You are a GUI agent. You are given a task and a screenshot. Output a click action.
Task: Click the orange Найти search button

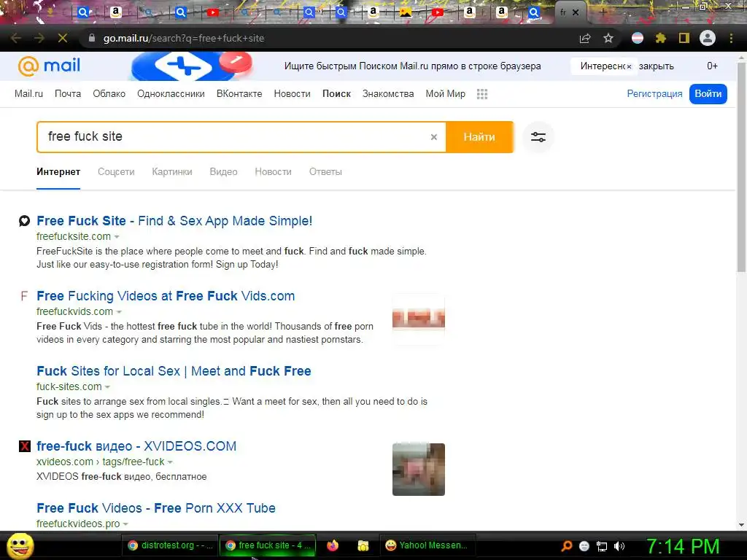point(479,137)
